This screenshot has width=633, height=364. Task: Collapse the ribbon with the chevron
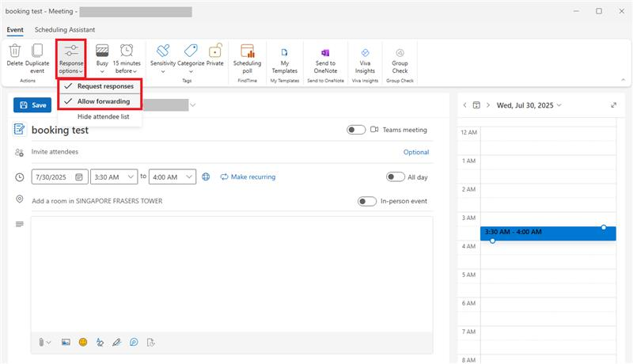[x=623, y=80]
